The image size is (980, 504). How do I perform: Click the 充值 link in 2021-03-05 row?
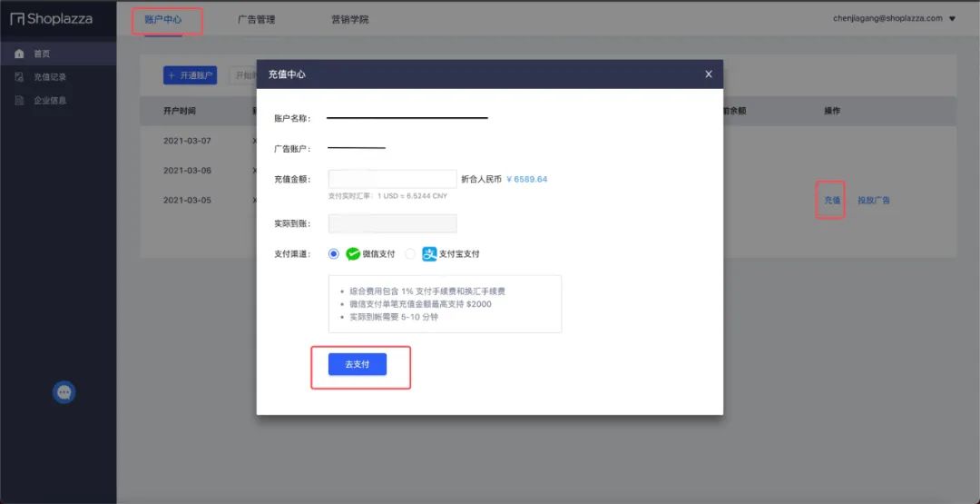[832, 200]
